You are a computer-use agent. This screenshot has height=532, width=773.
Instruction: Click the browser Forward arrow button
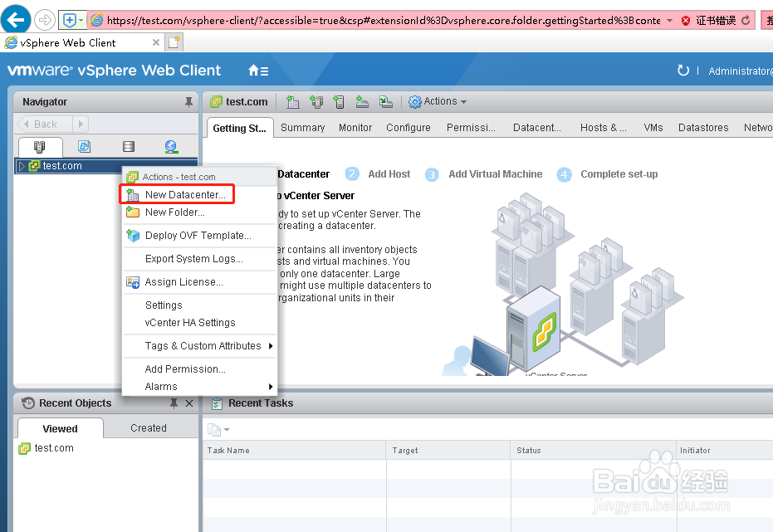[45, 20]
